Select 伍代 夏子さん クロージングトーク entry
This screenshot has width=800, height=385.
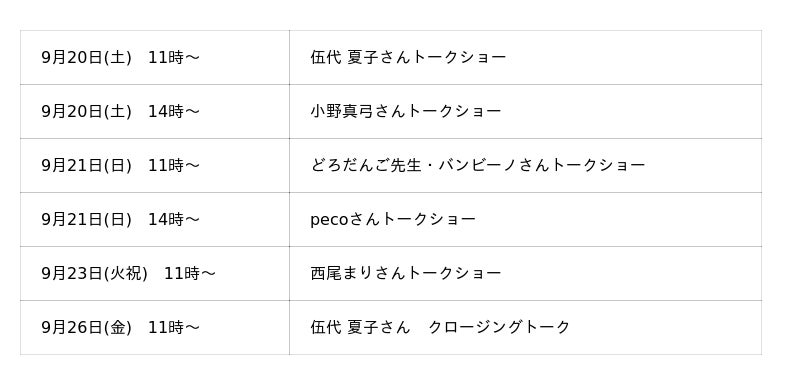point(440,327)
